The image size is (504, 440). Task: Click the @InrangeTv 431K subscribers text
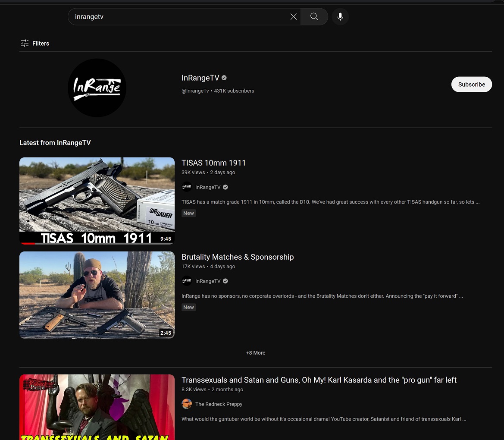(x=218, y=91)
